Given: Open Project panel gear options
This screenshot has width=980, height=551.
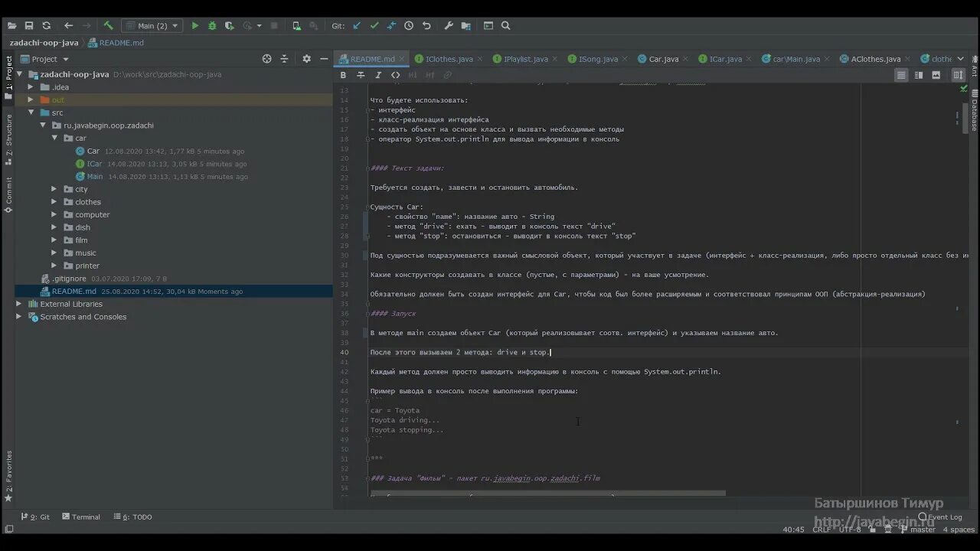Looking at the screenshot, I should click(x=306, y=59).
